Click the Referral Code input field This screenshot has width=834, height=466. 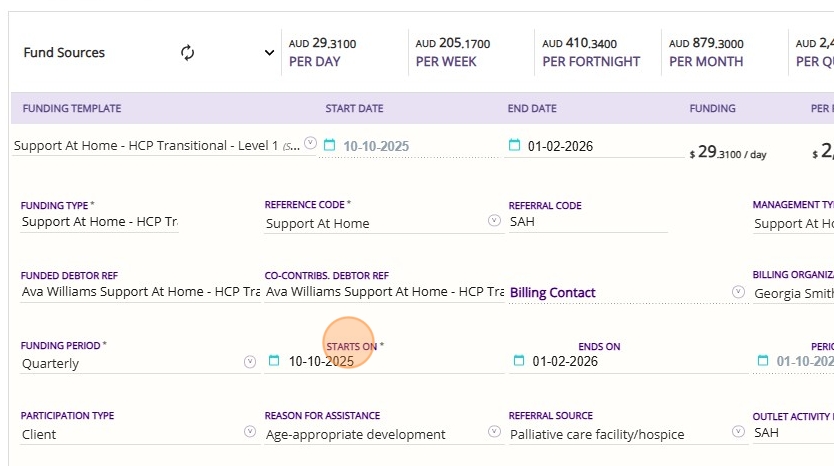pyautogui.click(x=587, y=222)
